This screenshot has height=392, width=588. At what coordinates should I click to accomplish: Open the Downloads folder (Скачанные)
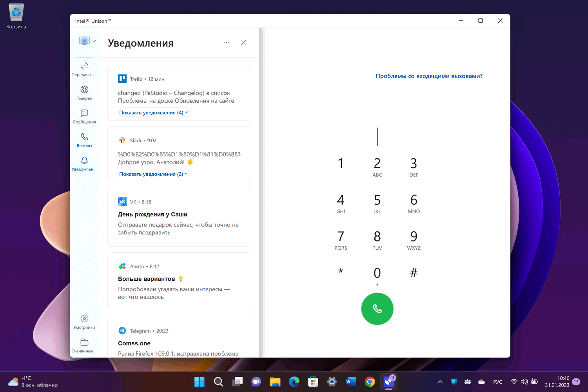pos(84,345)
